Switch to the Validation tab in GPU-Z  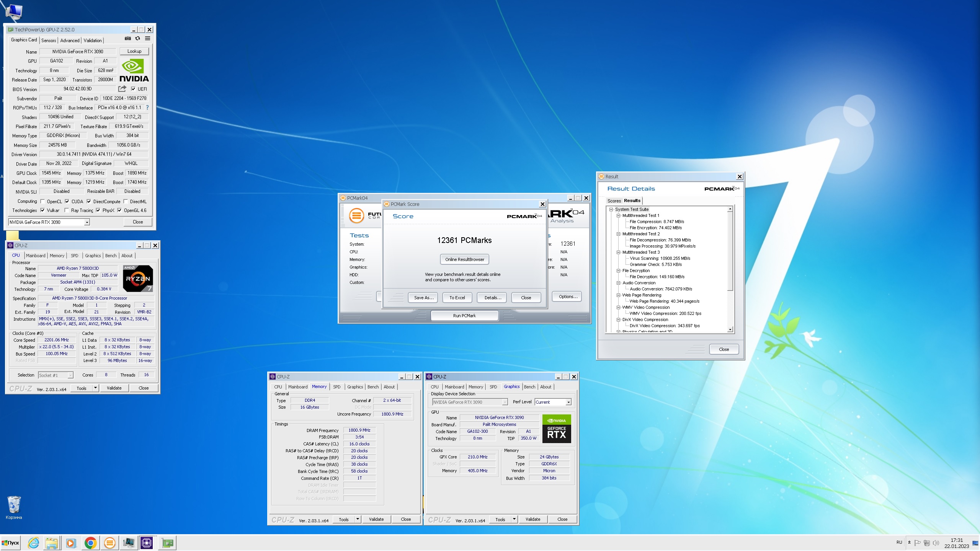tap(93, 41)
